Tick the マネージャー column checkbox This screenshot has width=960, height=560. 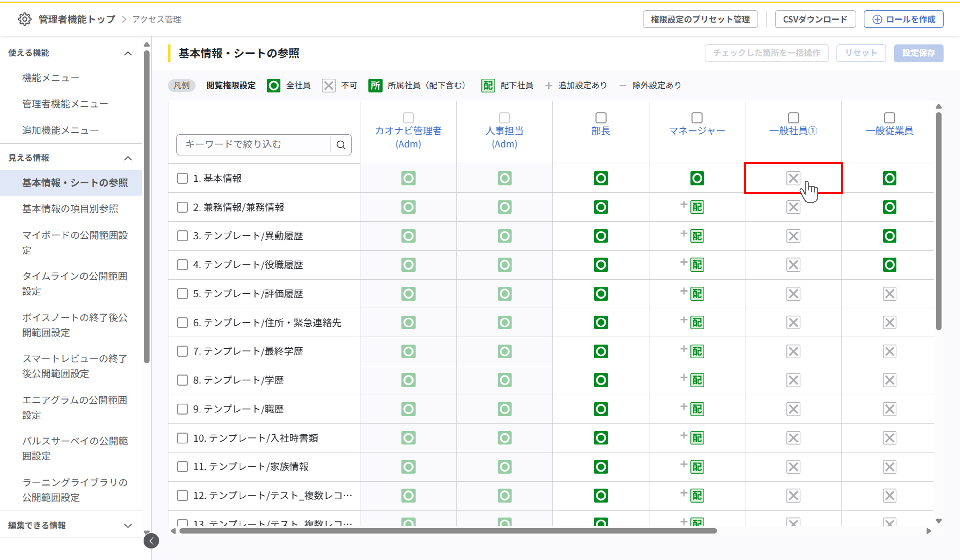click(x=697, y=118)
